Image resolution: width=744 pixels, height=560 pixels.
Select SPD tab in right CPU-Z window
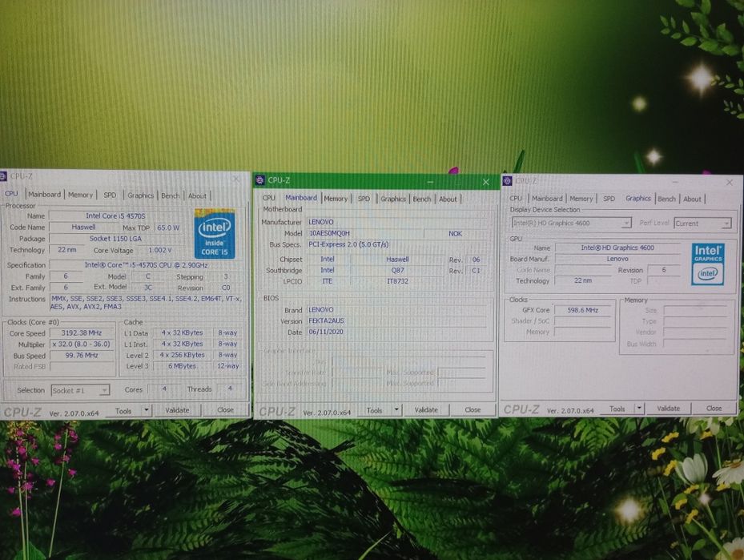(x=609, y=199)
